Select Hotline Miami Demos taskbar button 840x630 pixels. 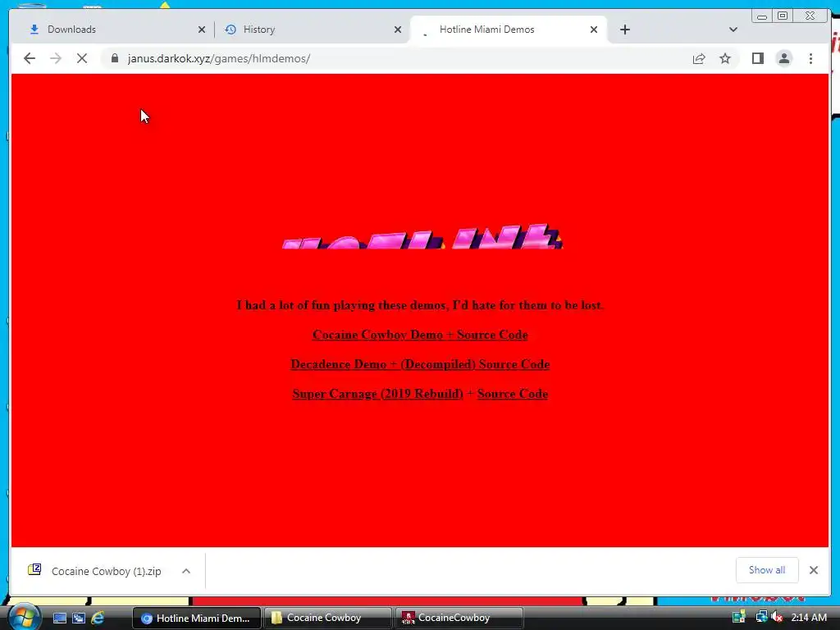196,618
